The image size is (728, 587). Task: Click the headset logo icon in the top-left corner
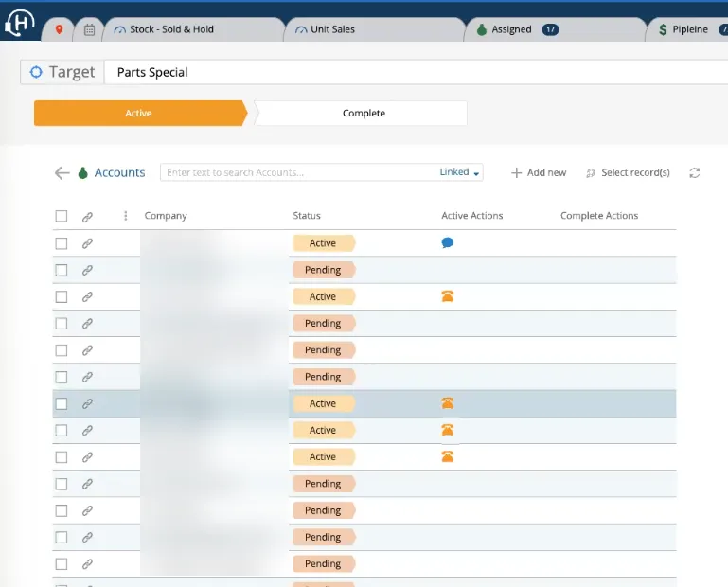(19, 24)
